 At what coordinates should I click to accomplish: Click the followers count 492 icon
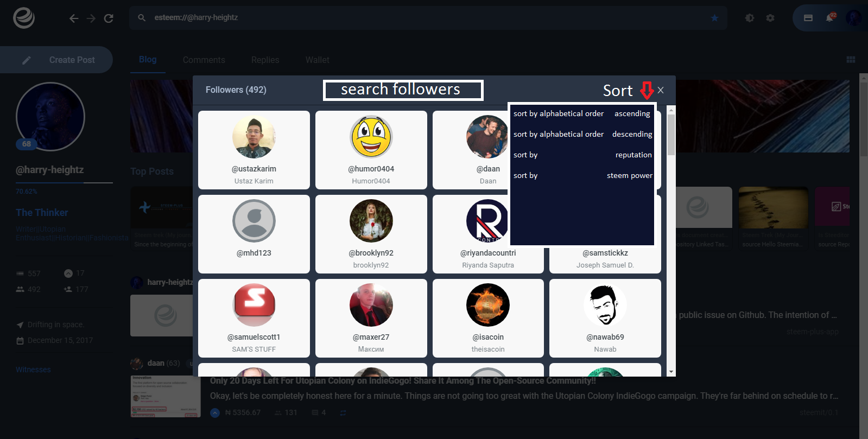(x=20, y=289)
